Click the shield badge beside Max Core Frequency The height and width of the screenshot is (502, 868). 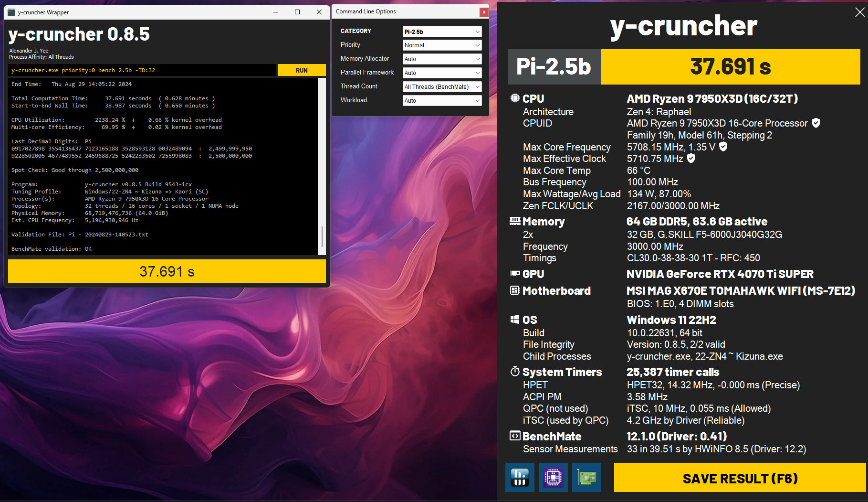[x=723, y=147]
